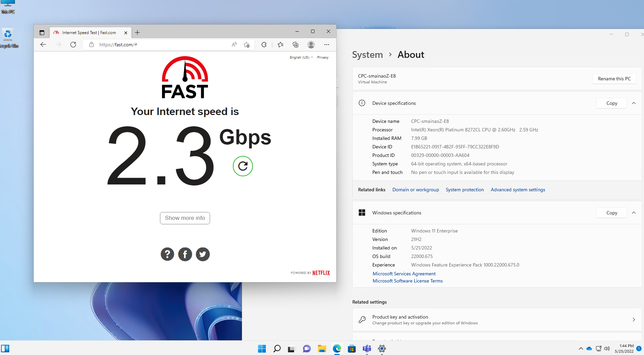Open the Edge profile avatar
Image resolution: width=644 pixels, height=355 pixels.
(311, 45)
